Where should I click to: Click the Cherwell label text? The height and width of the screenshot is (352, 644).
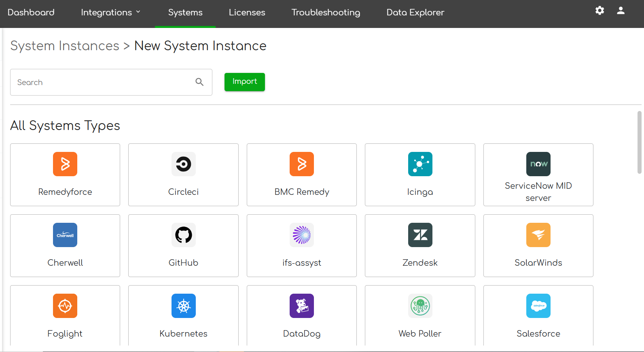pos(65,263)
